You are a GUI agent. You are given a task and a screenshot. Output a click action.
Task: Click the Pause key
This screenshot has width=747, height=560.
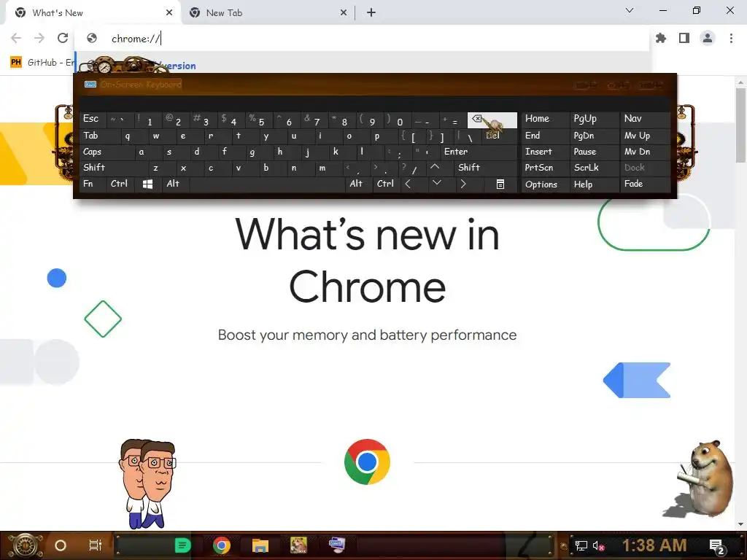click(x=593, y=152)
